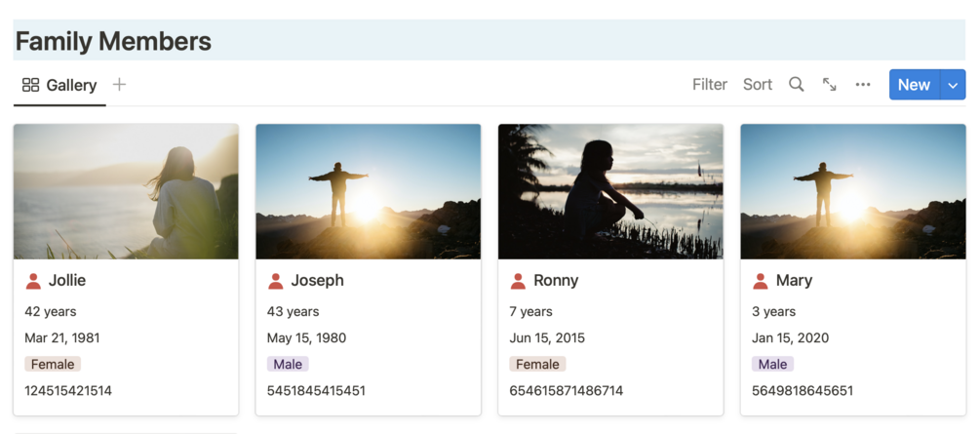Create a new entry with New button

pyautogui.click(x=914, y=85)
